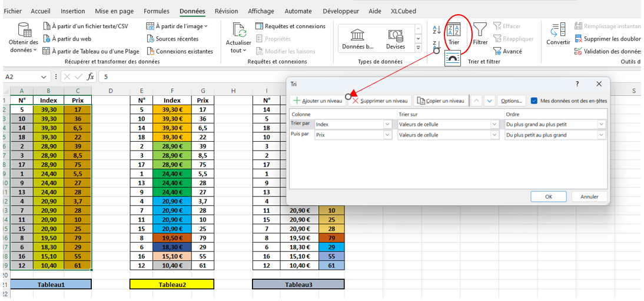Switch to the XLCubed tab

[403, 11]
